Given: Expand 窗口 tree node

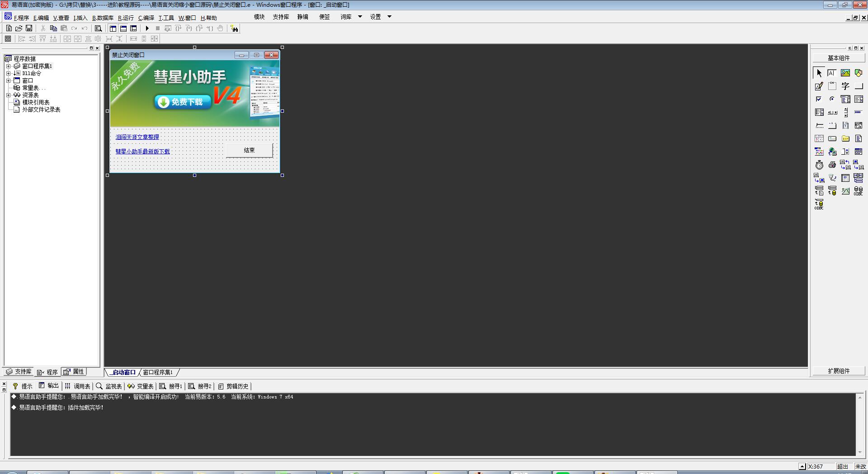Looking at the screenshot, I should click(8, 81).
